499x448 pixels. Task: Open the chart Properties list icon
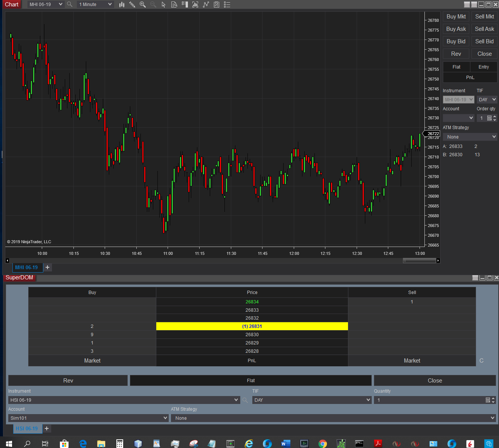point(227,5)
